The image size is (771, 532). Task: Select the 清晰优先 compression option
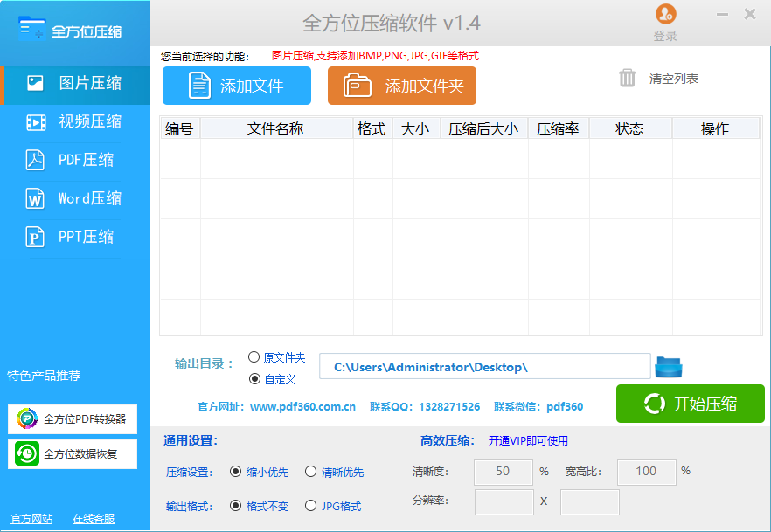point(310,472)
